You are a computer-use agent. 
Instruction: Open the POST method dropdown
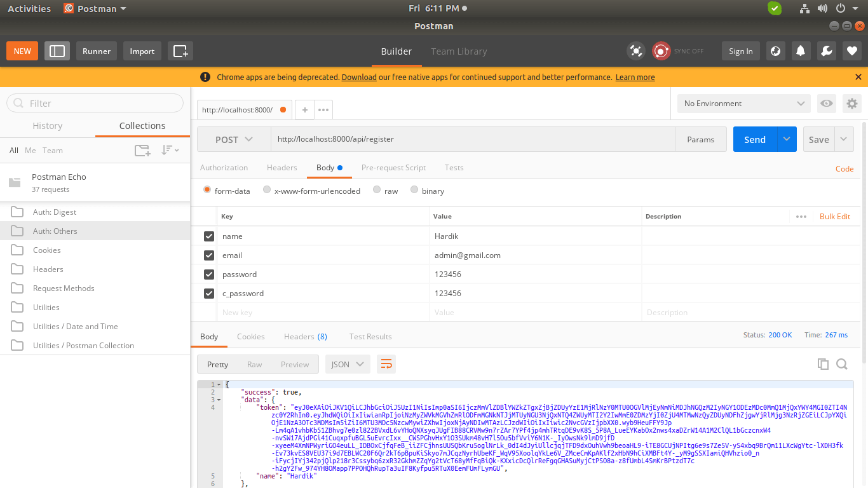[x=234, y=140]
